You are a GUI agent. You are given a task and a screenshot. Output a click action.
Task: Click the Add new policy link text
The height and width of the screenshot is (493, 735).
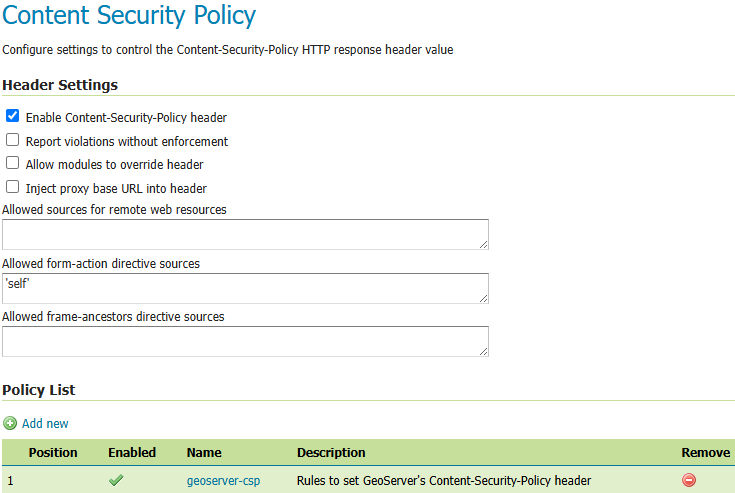(x=45, y=424)
